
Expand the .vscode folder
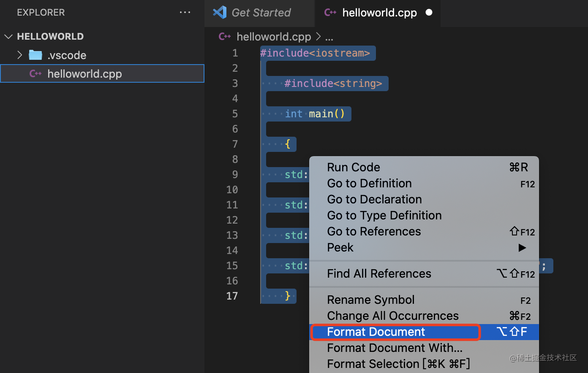coord(19,55)
